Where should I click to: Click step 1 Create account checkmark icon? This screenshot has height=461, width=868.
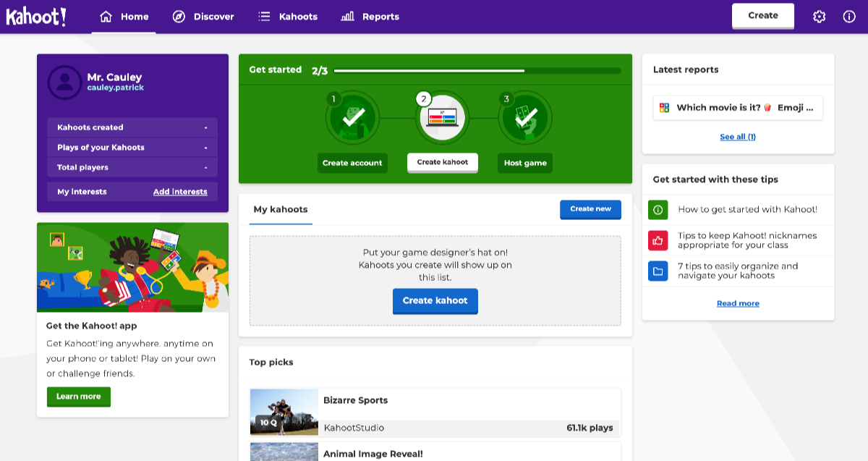[x=352, y=118]
